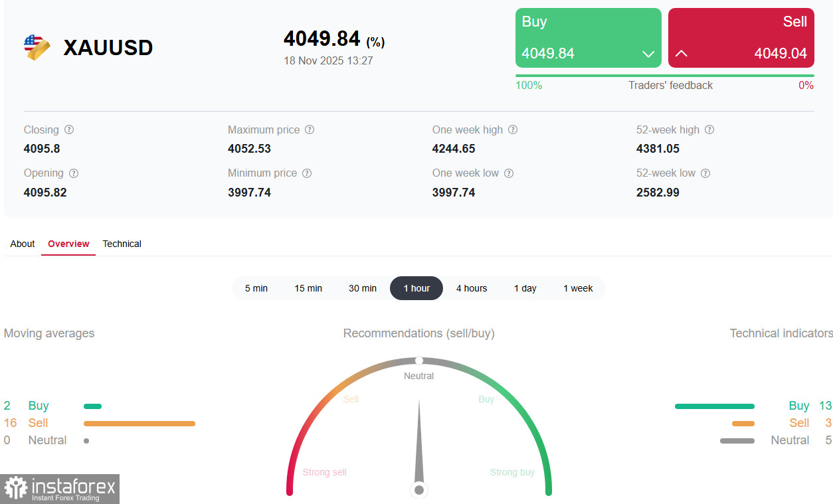Select the XAUUSD gold bar instrument icon

[x=37, y=46]
